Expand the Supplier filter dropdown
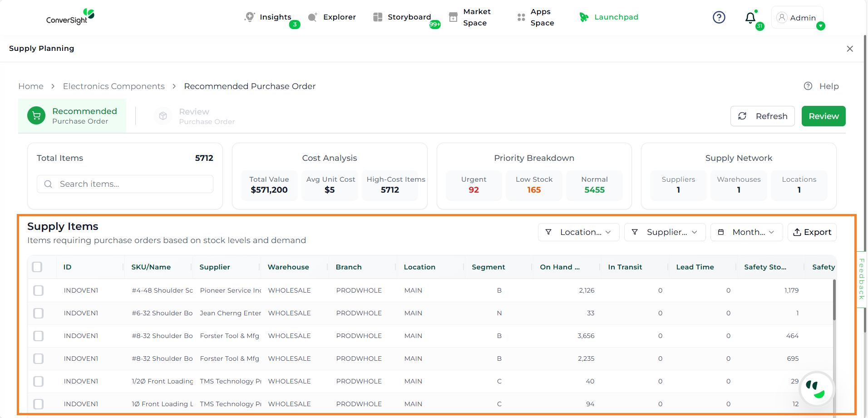 665,232
